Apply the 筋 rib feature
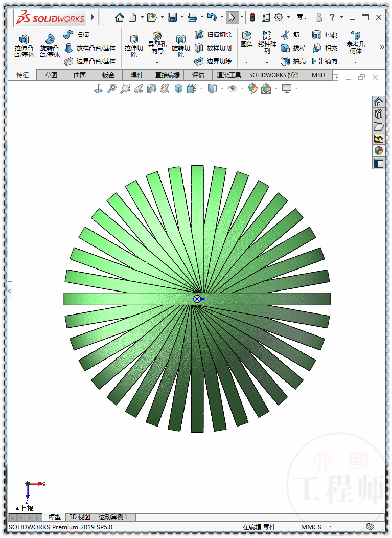Screen dimensions: 392x538 tap(290, 35)
